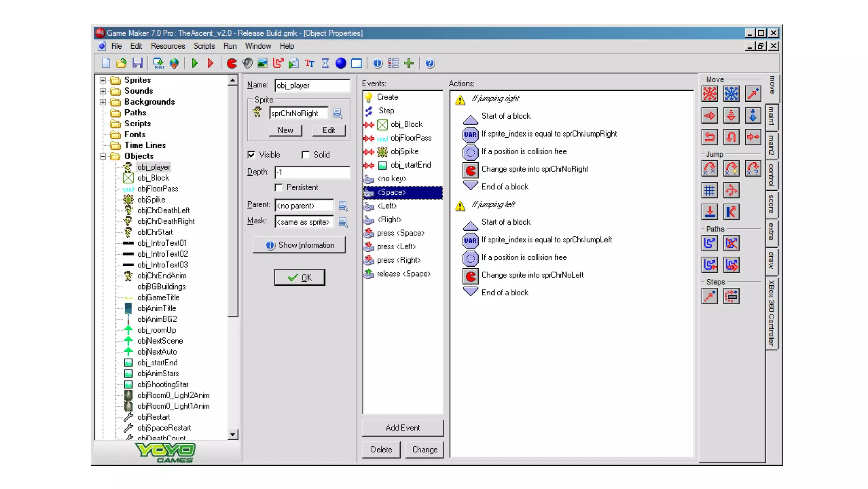Collapse the Objects folder tree

tap(103, 156)
